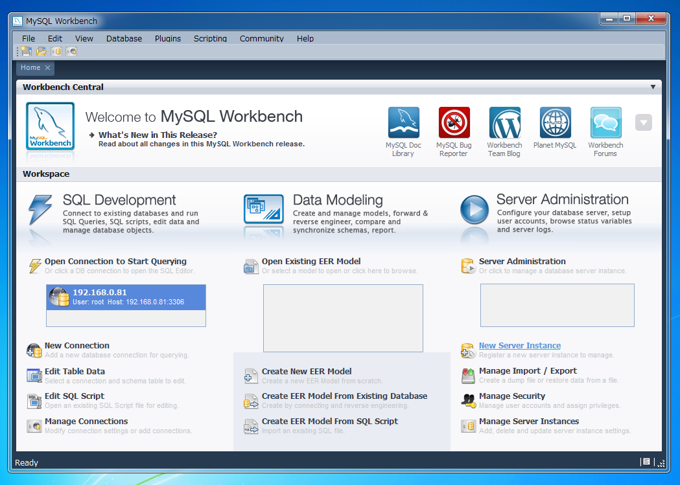
Task: Expand more Workbench Central links dropdown arrow
Action: point(644,122)
